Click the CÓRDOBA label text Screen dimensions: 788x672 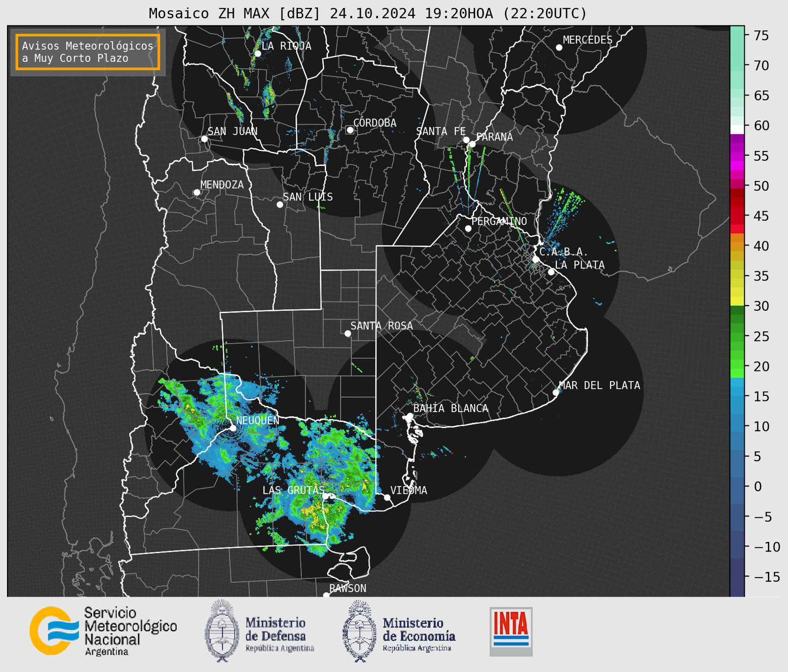(375, 123)
